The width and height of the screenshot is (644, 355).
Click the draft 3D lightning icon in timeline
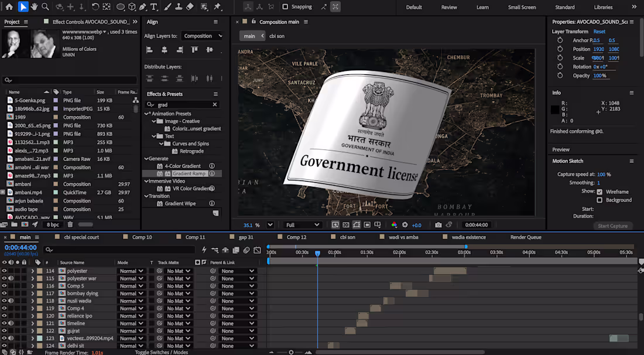(x=204, y=250)
